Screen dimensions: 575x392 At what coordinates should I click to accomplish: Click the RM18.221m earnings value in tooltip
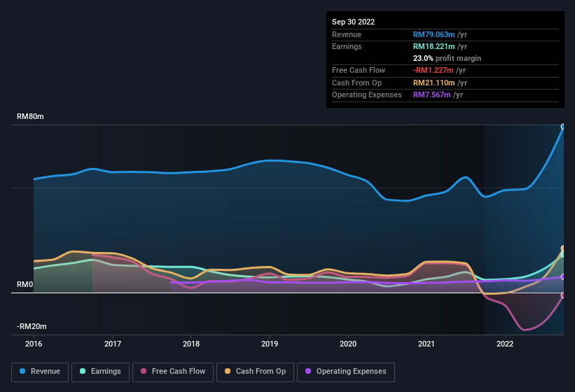click(x=434, y=46)
